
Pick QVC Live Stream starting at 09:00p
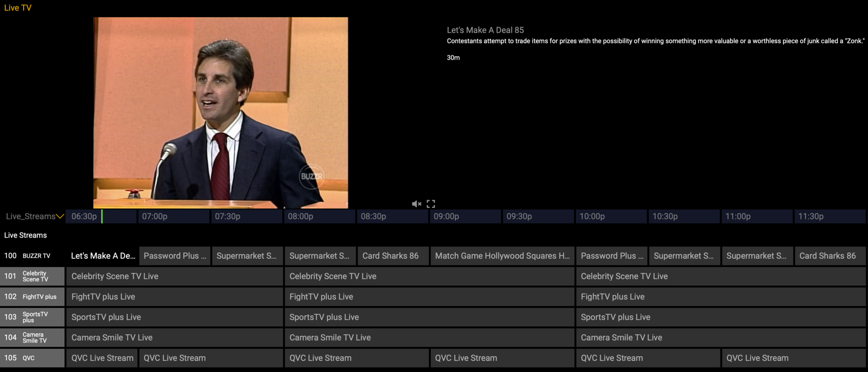pyautogui.click(x=503, y=358)
